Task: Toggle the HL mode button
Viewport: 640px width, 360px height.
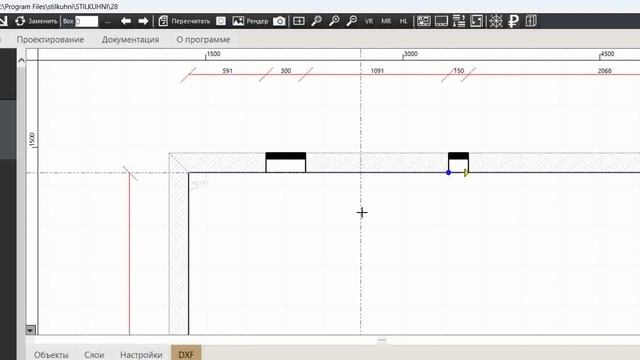Action: (x=403, y=21)
